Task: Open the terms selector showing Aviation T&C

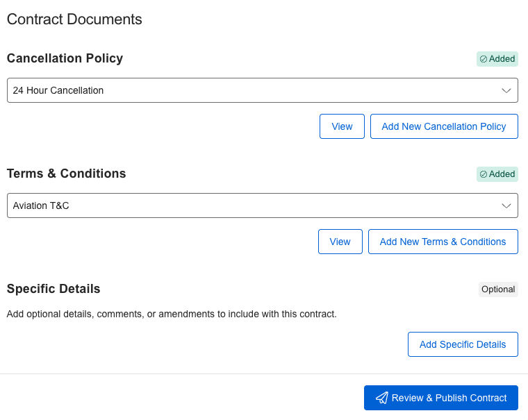Action: coord(250,205)
